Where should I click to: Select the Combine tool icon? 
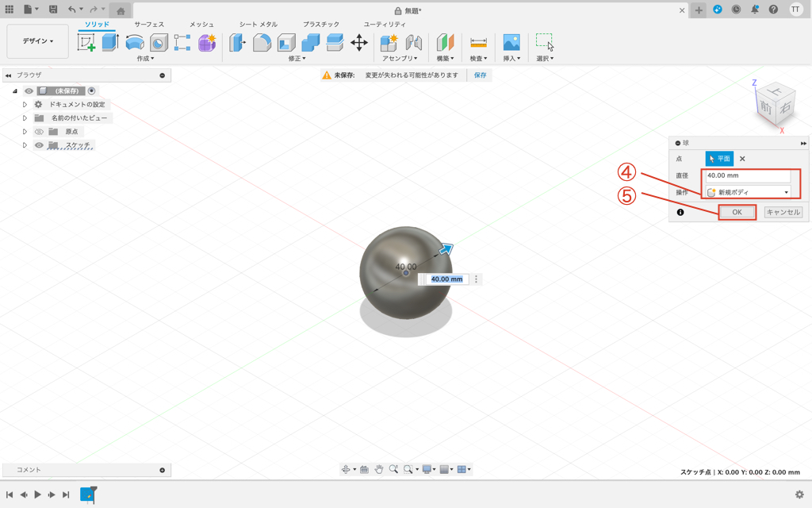[x=310, y=43]
